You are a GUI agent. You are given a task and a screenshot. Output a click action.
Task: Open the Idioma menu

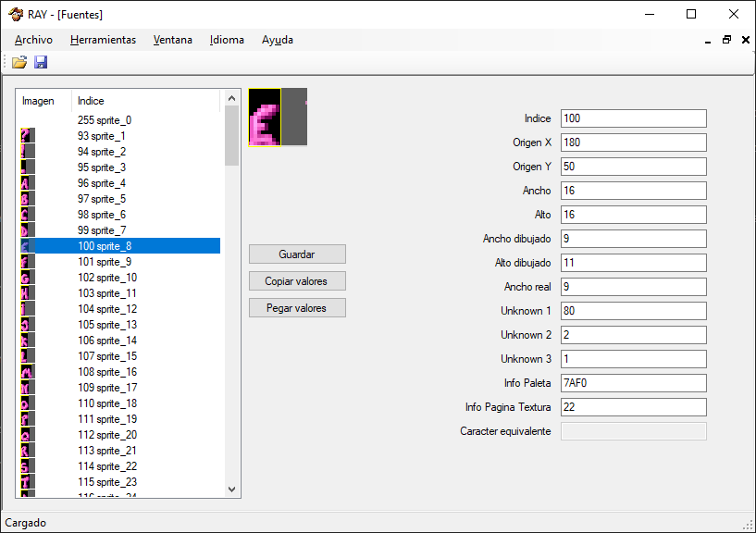[x=227, y=40]
